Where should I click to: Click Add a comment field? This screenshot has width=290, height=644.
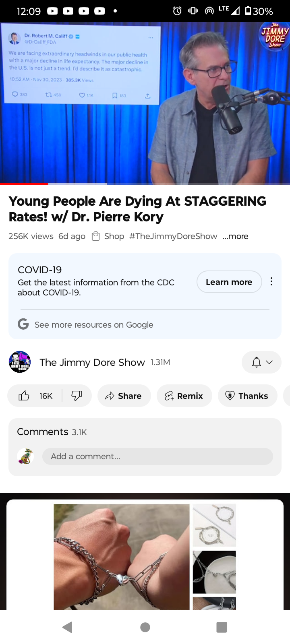pyautogui.click(x=157, y=456)
